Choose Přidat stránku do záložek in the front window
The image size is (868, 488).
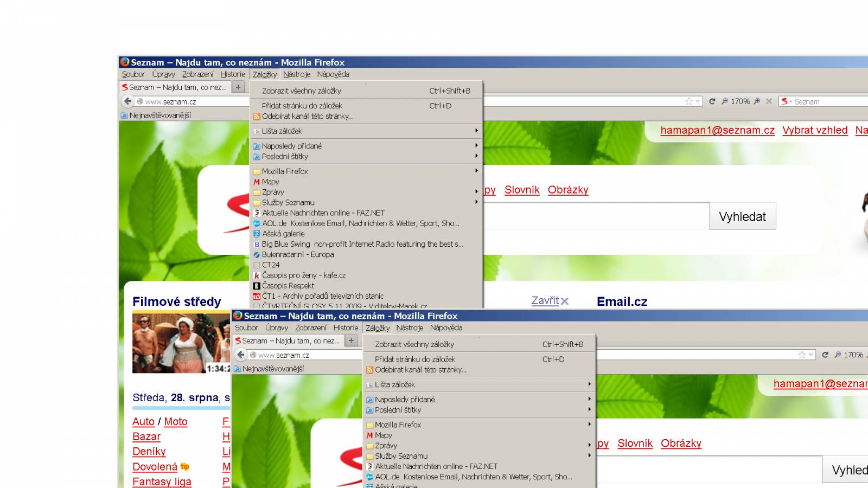pyautogui.click(x=479, y=359)
